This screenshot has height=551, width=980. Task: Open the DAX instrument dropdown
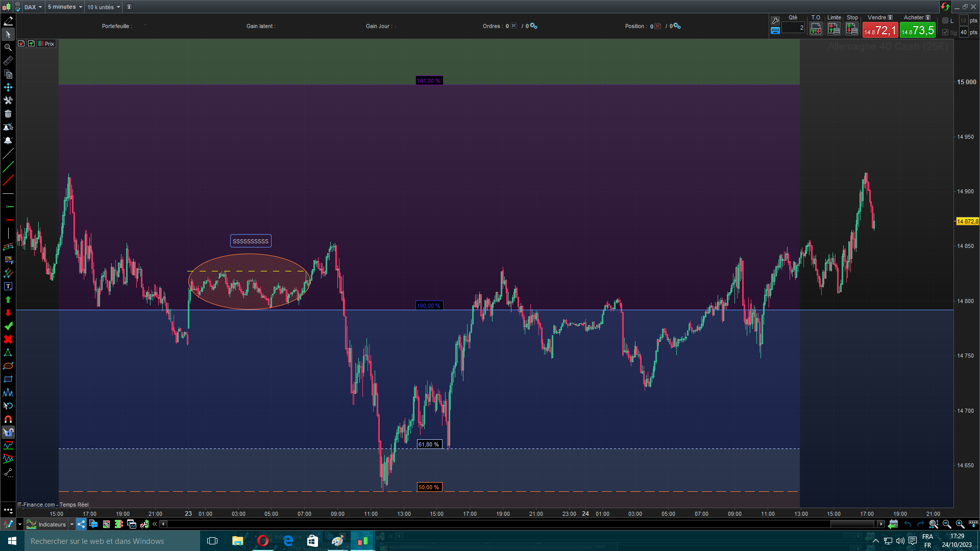pyautogui.click(x=33, y=7)
